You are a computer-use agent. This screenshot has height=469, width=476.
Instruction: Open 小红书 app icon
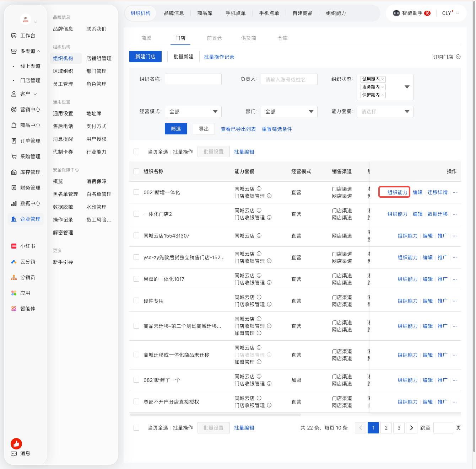[x=14, y=246]
